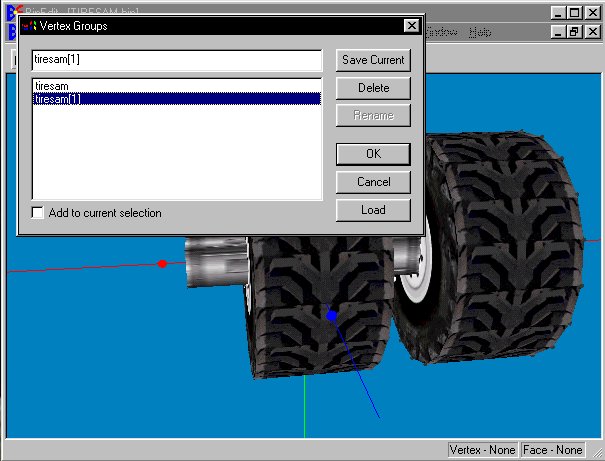605x461 pixels.
Task: Close the Vertex Groups dialog
Action: tap(411, 26)
